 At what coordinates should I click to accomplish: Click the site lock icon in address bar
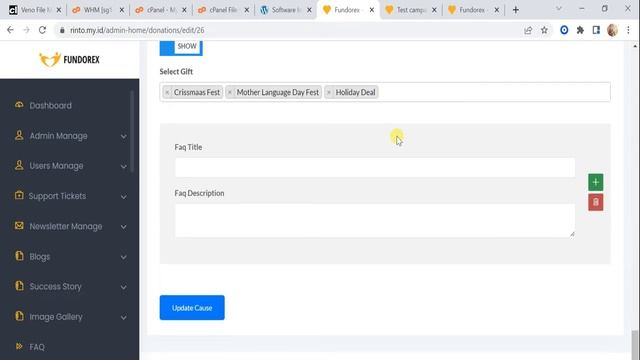pos(62,30)
